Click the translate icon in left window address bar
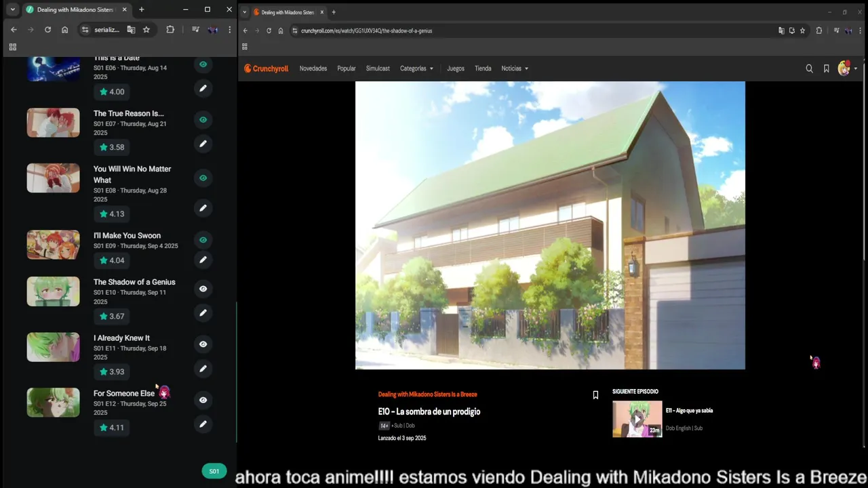The width and height of the screenshot is (868, 488). (131, 30)
